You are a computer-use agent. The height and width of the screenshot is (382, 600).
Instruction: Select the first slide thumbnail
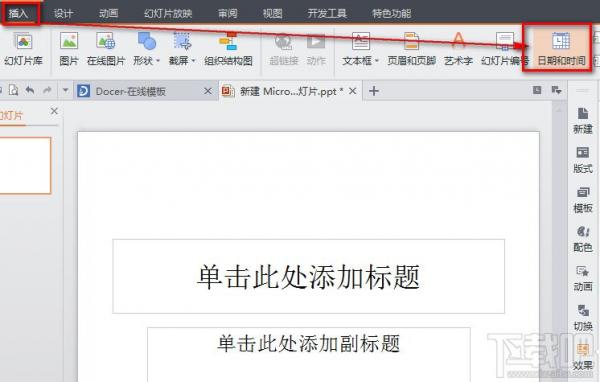coord(24,165)
